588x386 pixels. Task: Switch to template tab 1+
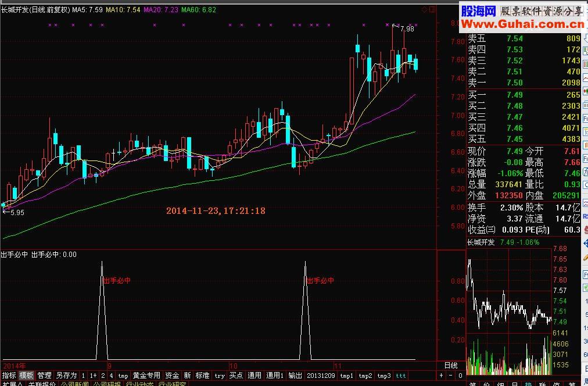pos(93,375)
